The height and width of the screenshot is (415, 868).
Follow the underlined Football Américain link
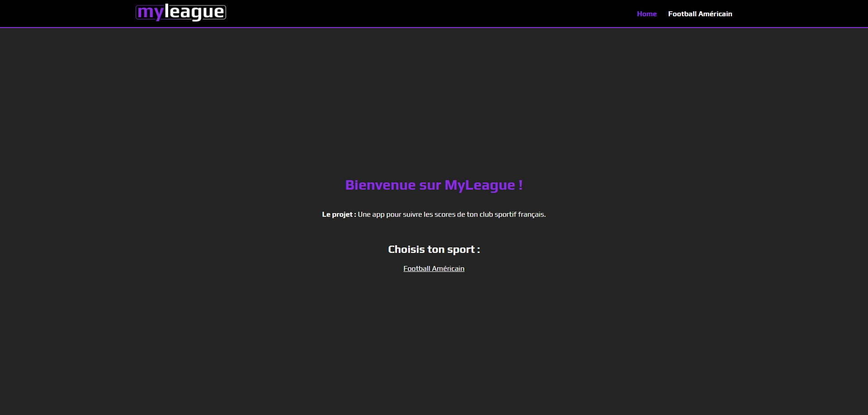[x=434, y=269]
